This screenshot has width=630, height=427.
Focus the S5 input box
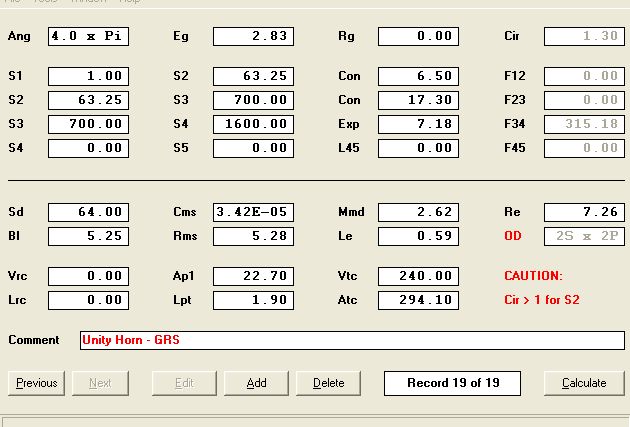(254, 148)
